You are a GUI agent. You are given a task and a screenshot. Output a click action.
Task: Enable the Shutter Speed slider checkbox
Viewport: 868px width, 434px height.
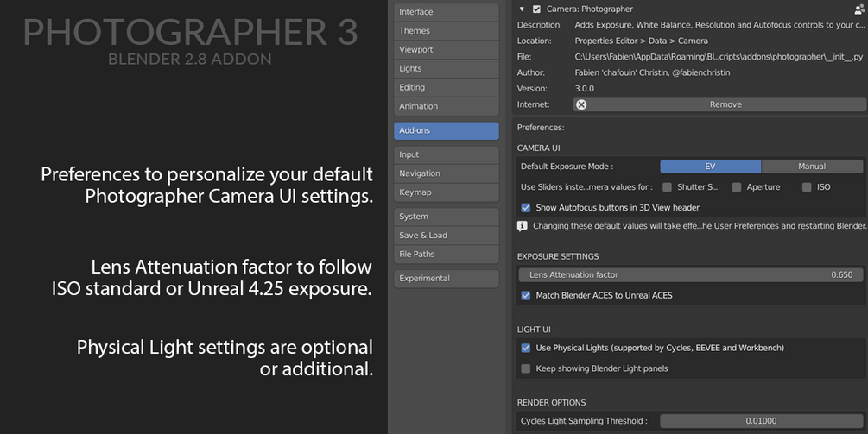(667, 187)
